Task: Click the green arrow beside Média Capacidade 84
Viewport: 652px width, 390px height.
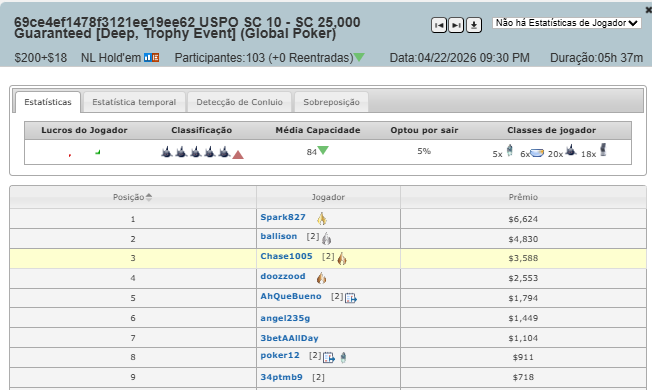Action: [x=323, y=150]
